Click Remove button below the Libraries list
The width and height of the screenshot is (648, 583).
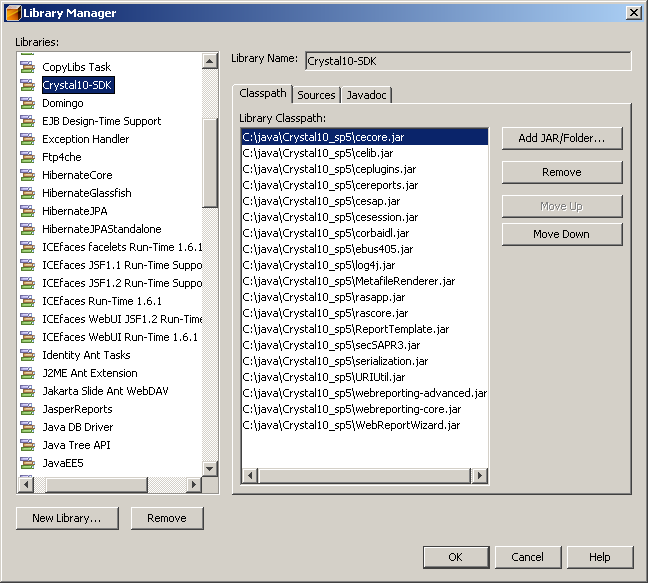pyautogui.click(x=167, y=518)
